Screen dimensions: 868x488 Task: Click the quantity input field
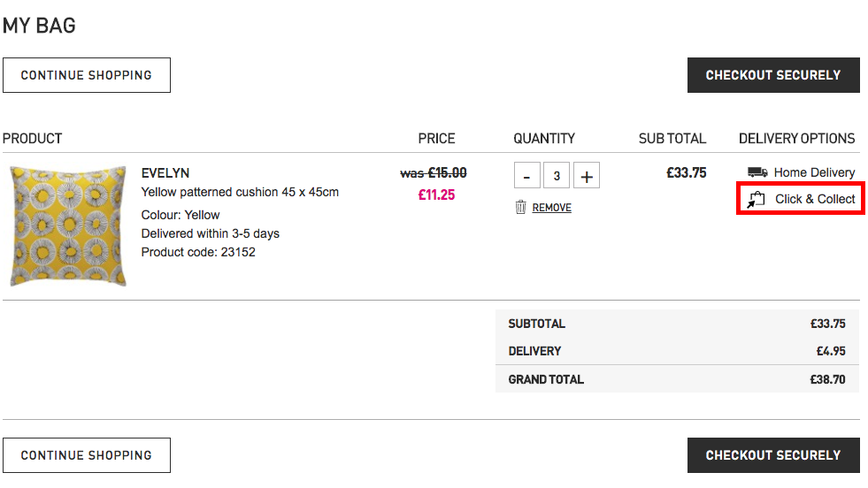click(557, 176)
